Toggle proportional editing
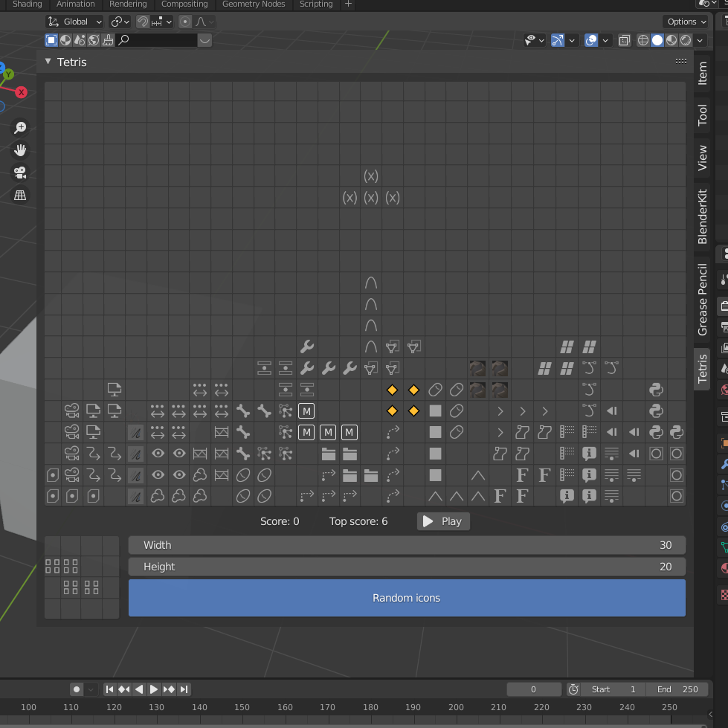 (x=184, y=22)
